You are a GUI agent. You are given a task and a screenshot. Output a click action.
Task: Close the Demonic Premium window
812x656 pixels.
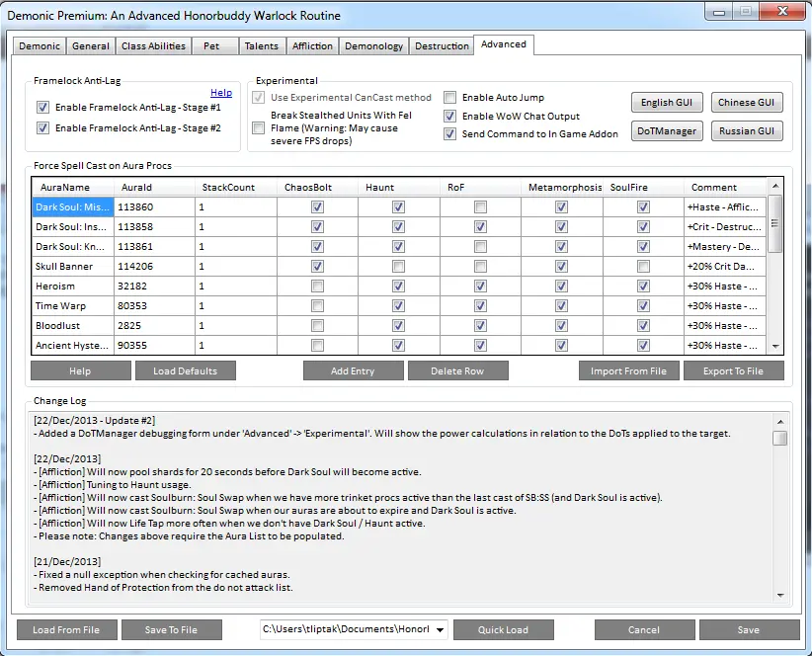(782, 11)
